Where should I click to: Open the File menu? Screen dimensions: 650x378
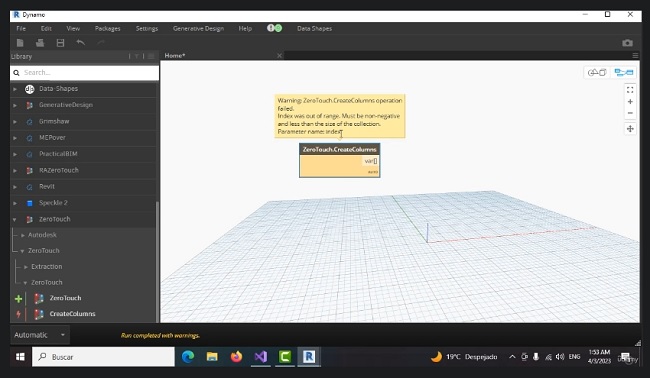coord(21,28)
